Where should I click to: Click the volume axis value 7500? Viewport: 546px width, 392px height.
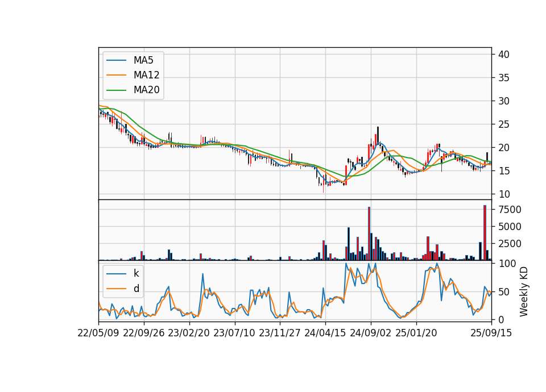tap(510, 210)
